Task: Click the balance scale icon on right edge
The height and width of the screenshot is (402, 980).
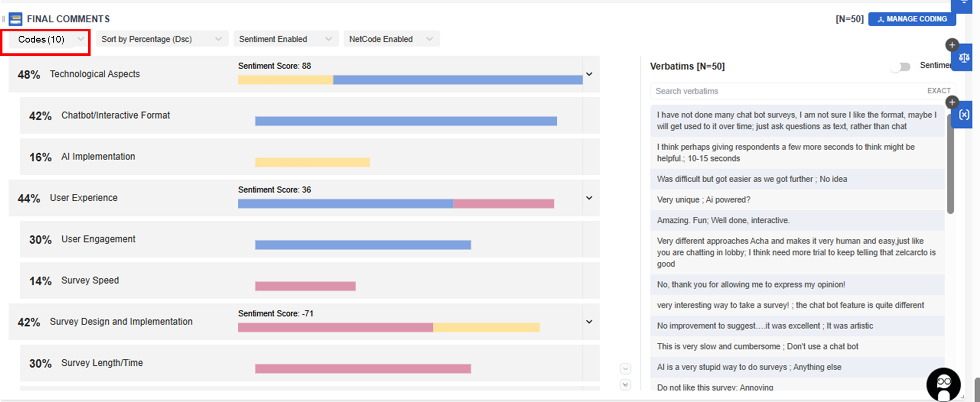Action: 964,58
